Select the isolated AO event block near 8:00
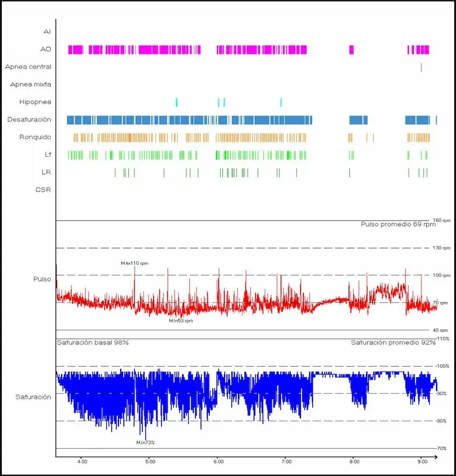Screen dimensions: 456x476 352,50
